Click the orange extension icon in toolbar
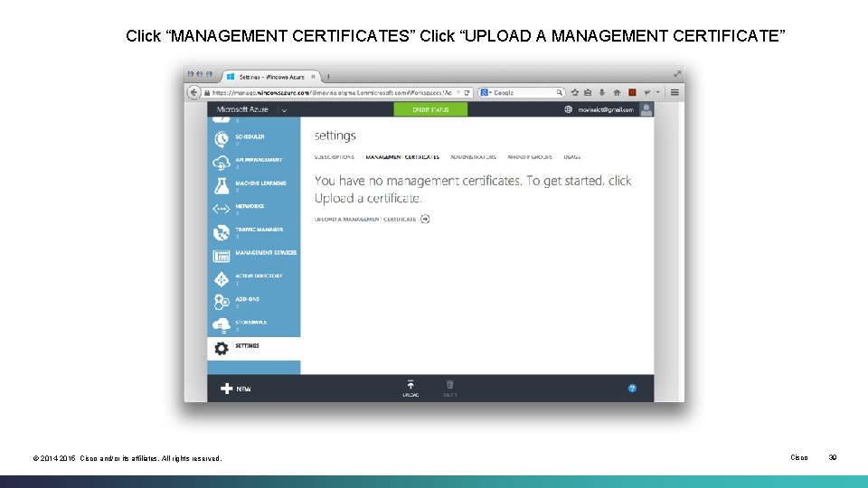The image size is (868, 488). point(632,92)
